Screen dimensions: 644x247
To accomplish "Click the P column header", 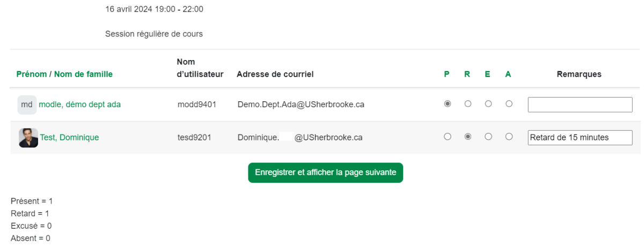I will [447, 74].
